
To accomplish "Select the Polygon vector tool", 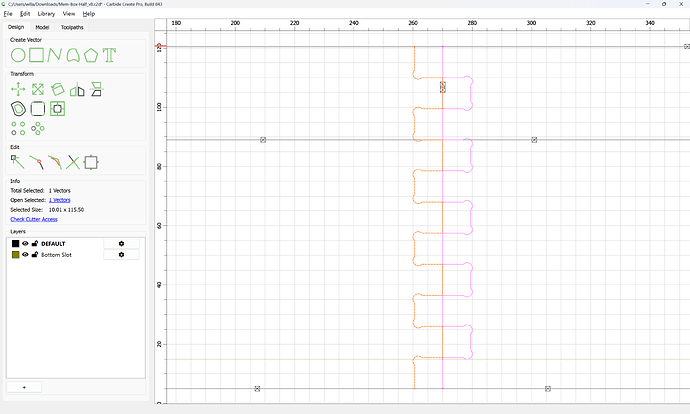I will (x=91, y=55).
